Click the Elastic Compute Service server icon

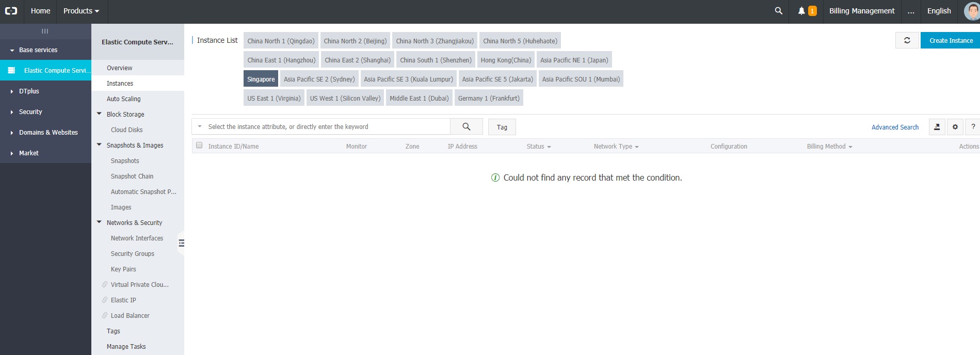coord(12,70)
